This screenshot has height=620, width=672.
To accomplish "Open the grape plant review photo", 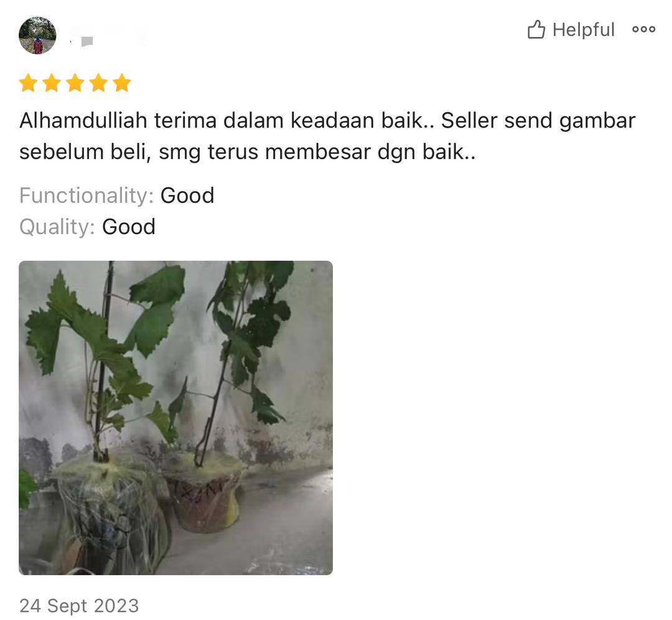I will pyautogui.click(x=175, y=418).
